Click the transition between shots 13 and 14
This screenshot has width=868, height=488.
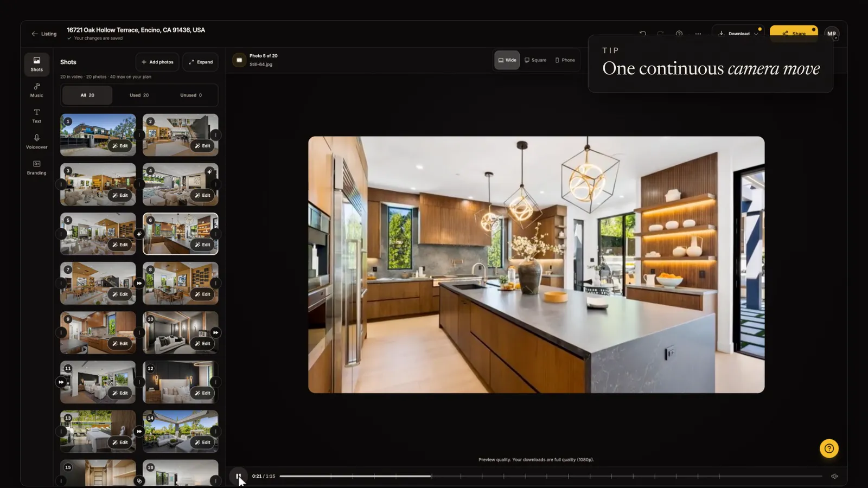pyautogui.click(x=139, y=431)
